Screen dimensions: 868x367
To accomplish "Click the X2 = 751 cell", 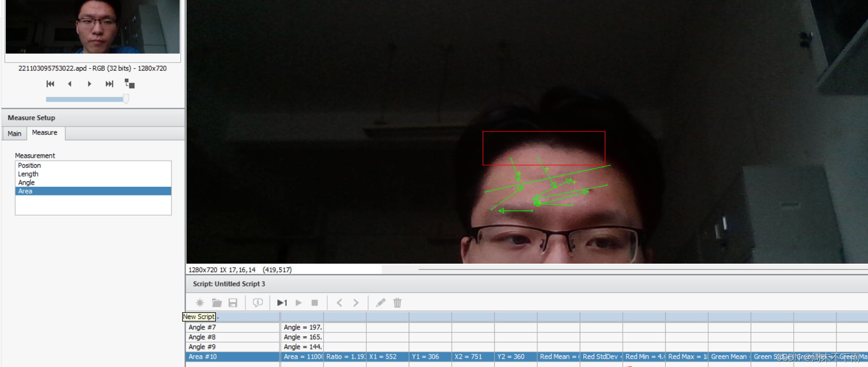I will [x=473, y=357].
